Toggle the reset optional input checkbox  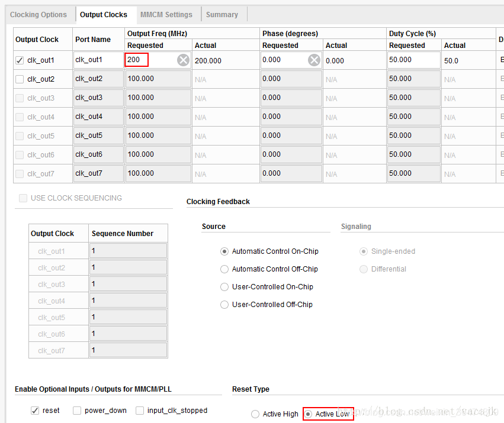click(x=35, y=411)
